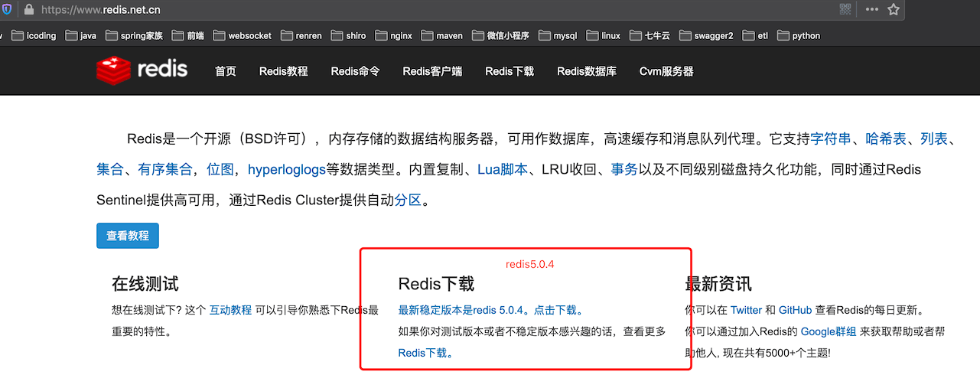Open the mysql bookmarks folder
The width and height of the screenshot is (980, 375).
click(558, 35)
